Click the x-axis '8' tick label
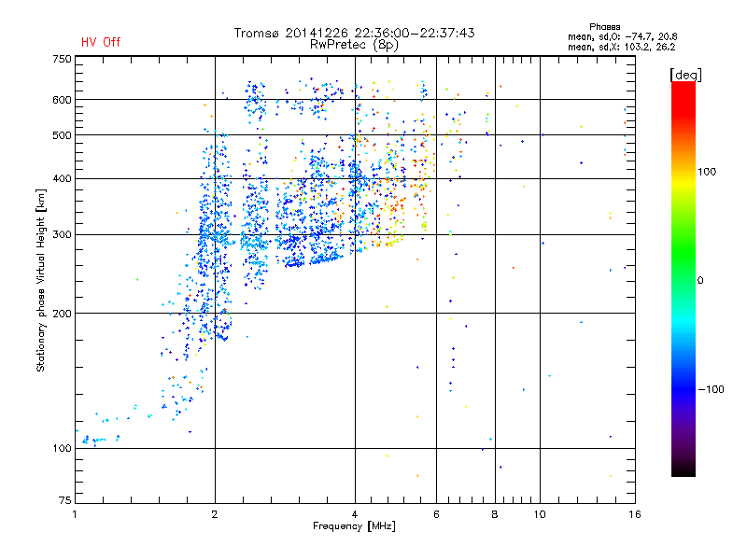 [x=495, y=514]
